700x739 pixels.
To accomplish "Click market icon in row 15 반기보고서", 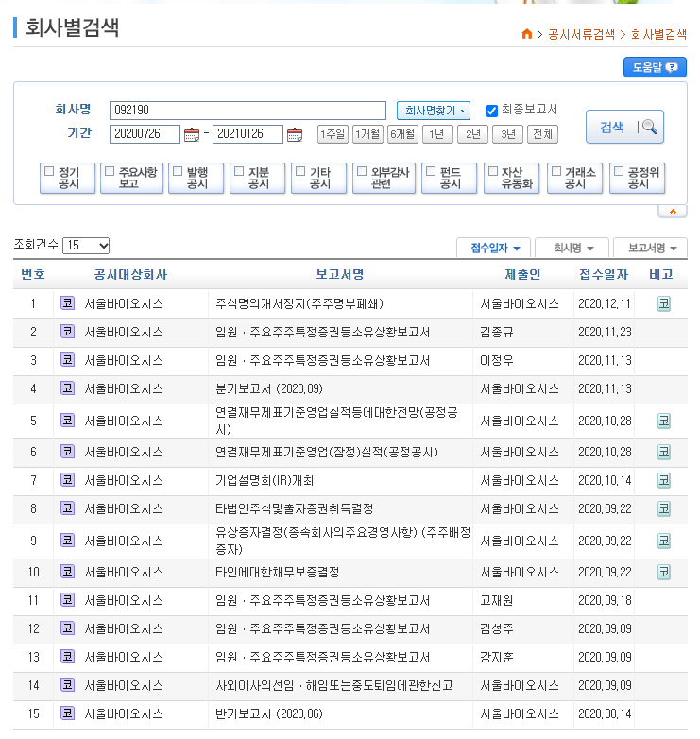I will [x=67, y=713].
